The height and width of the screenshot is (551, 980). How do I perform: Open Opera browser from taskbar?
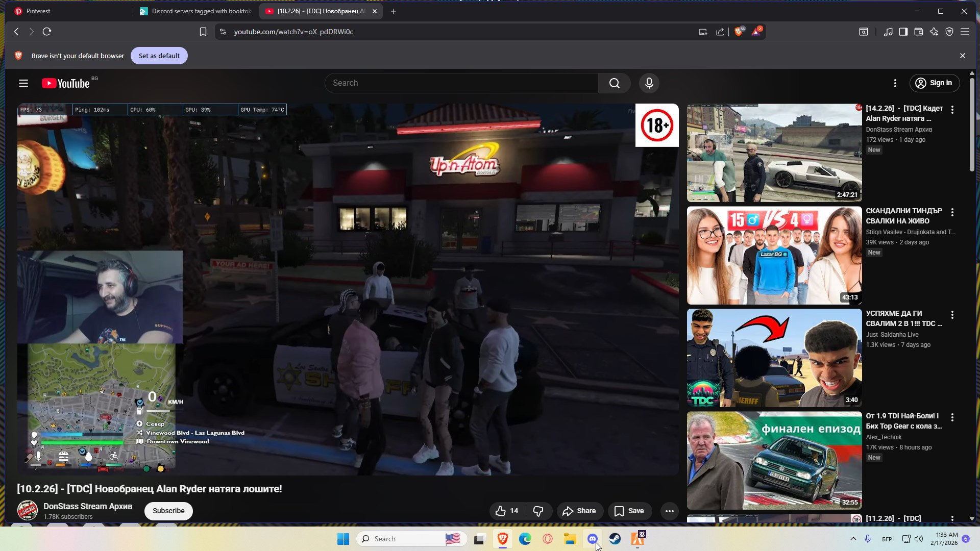[548, 539]
